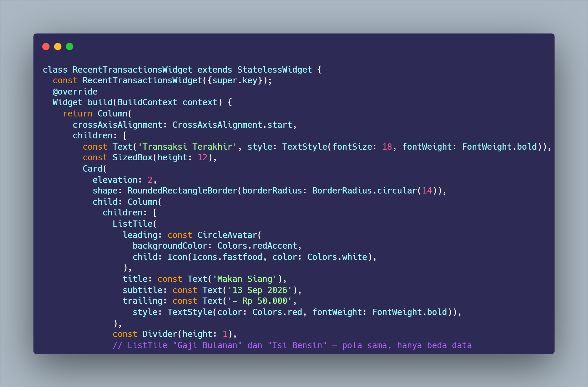The image size is (588, 387).
Task: Click the green maximize dot
Action: (x=70, y=47)
